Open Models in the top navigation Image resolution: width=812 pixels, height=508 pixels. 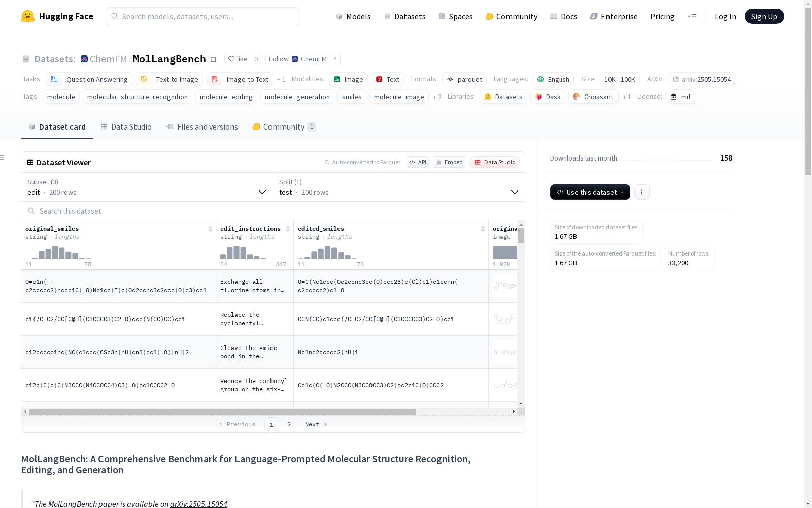click(353, 16)
